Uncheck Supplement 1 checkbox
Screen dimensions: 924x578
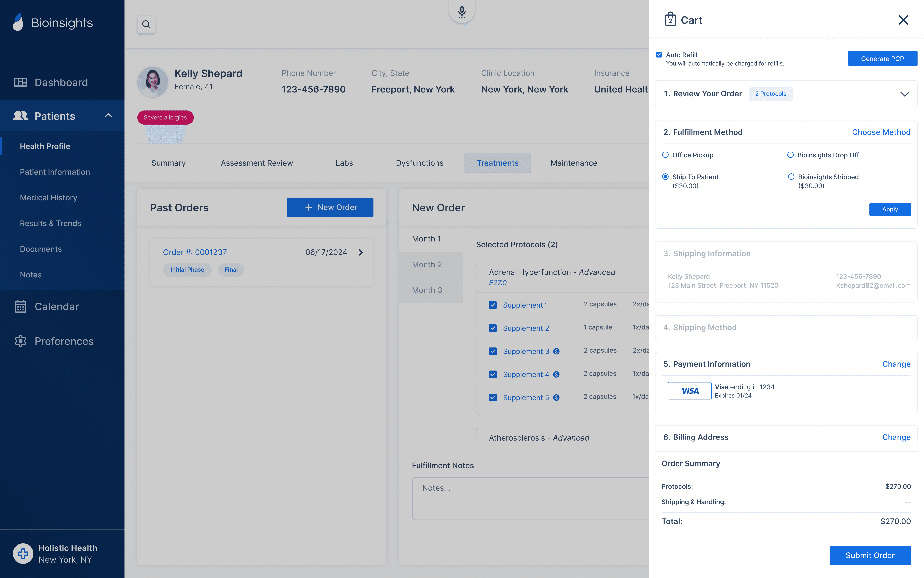[x=493, y=305]
